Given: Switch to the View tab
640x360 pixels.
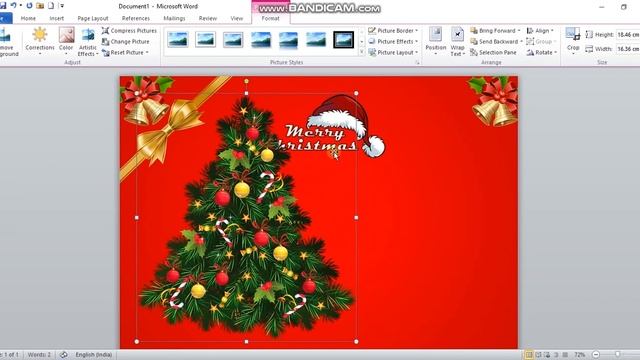Looking at the screenshot, I should click(x=237, y=18).
